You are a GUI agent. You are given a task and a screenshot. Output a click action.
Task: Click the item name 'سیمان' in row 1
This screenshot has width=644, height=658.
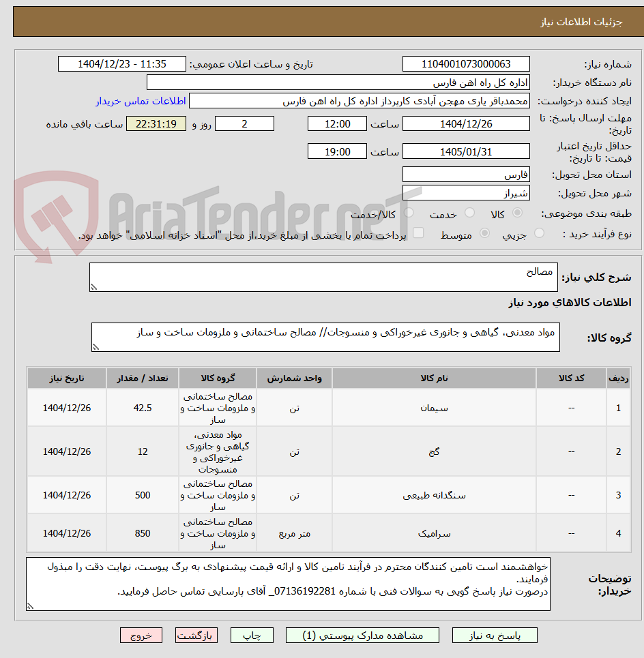(x=434, y=408)
